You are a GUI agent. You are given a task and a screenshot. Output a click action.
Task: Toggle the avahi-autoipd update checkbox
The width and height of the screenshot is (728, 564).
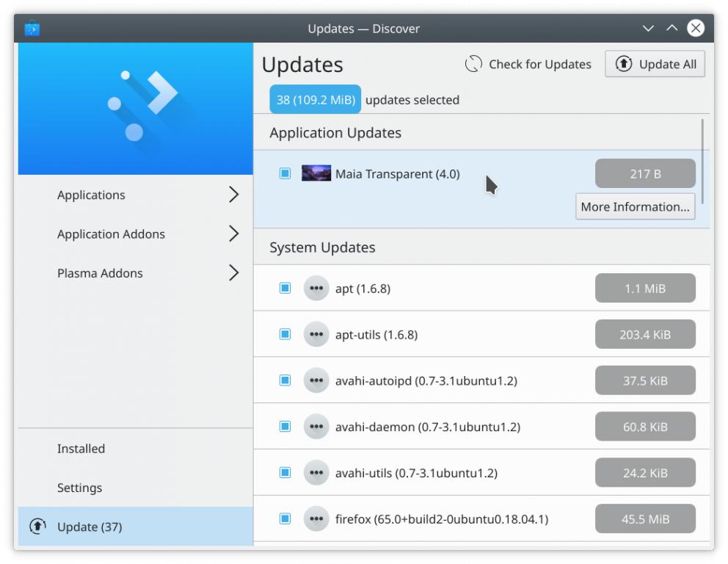tap(285, 380)
